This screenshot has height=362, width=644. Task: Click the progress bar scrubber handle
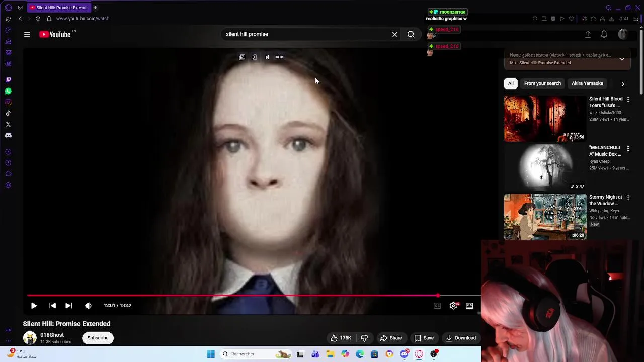pyautogui.click(x=438, y=296)
